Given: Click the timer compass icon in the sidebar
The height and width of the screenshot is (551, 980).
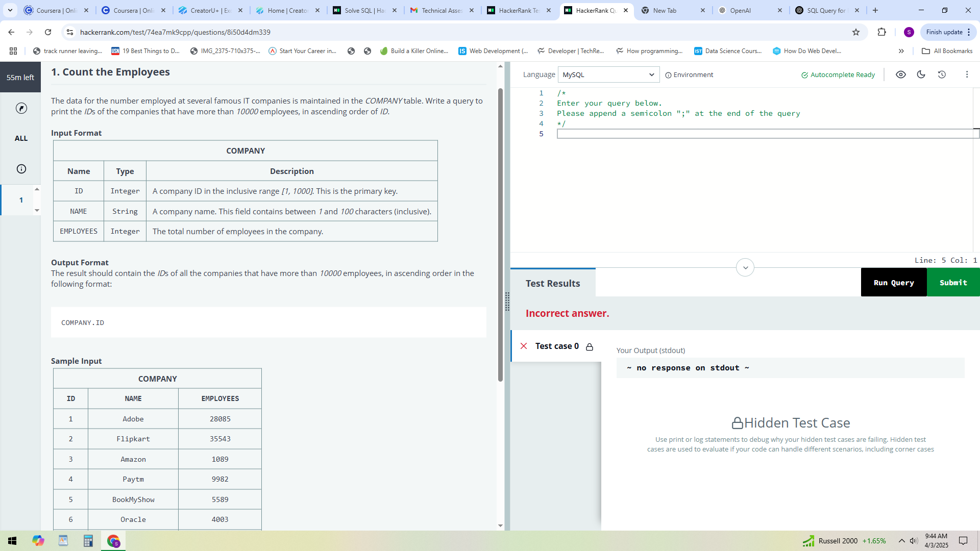Looking at the screenshot, I should click(x=20, y=108).
